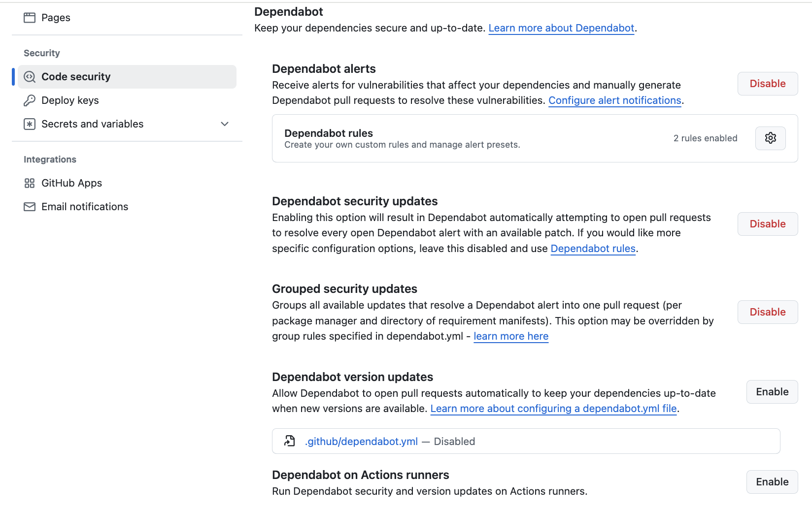Screen dimensions: 812x510
Task: Enable Dependabot version updates
Action: point(772,391)
